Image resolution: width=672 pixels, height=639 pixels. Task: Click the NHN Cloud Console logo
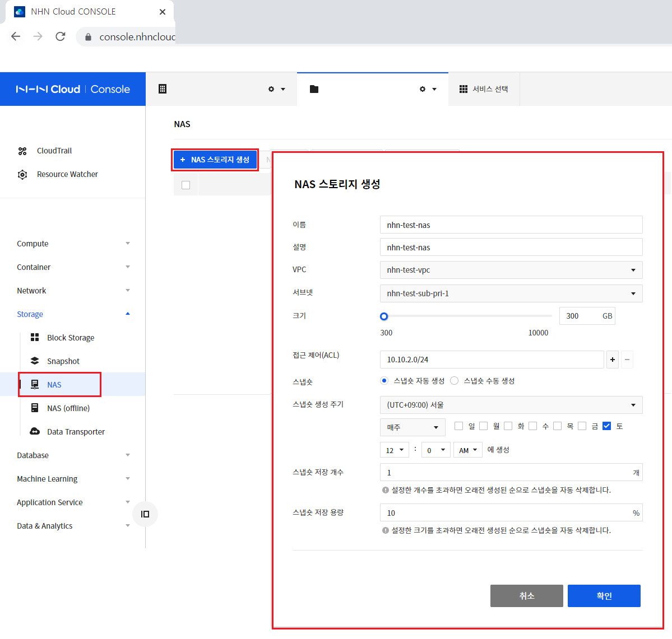73,89
